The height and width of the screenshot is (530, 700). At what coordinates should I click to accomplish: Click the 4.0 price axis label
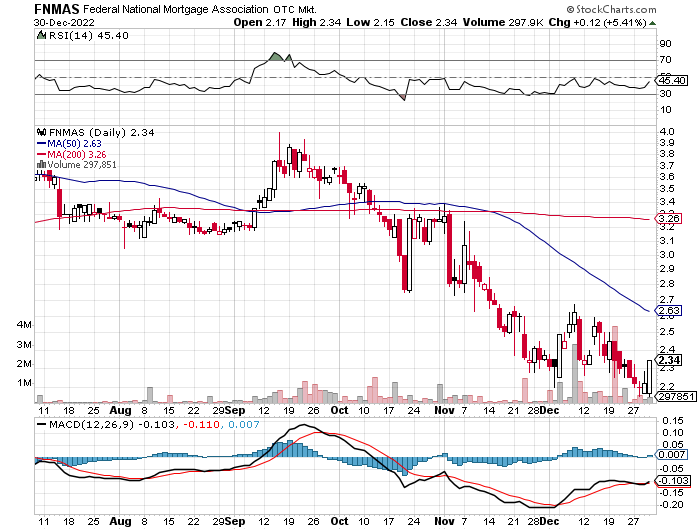point(667,132)
